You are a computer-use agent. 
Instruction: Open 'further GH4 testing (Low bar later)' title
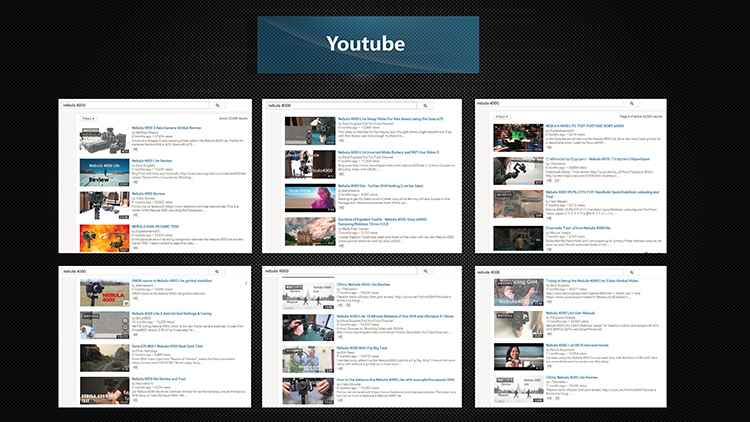click(380, 186)
